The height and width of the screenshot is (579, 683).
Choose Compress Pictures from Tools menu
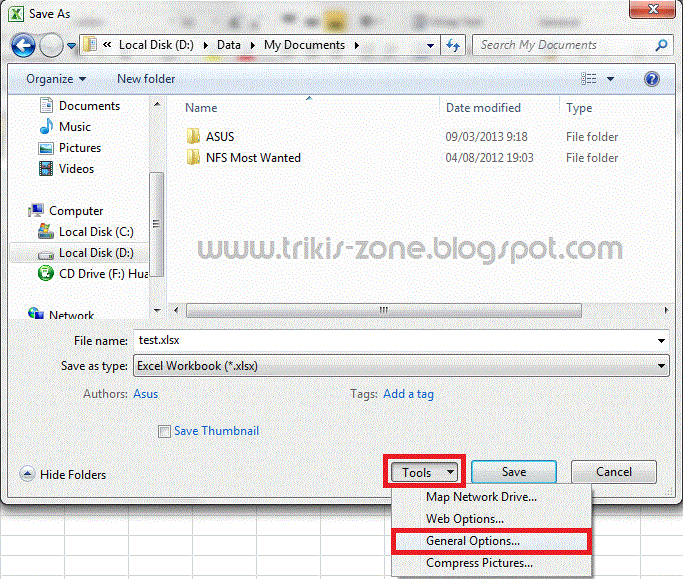479,563
